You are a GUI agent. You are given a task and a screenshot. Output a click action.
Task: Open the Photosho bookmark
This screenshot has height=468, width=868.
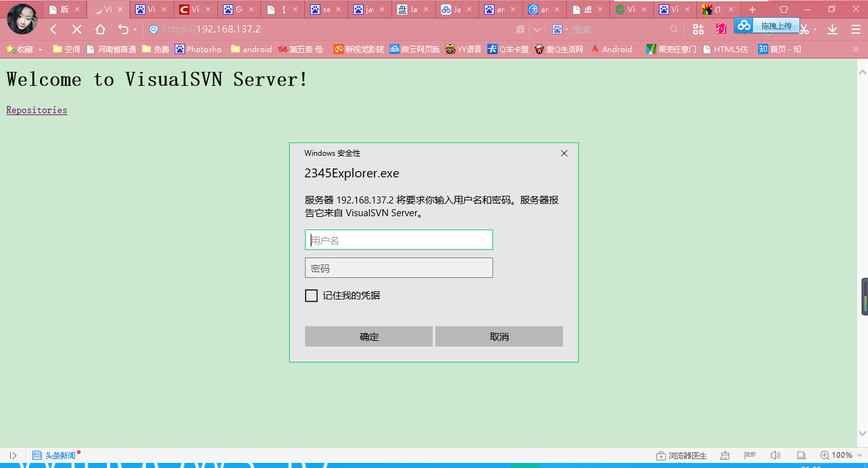pos(199,49)
